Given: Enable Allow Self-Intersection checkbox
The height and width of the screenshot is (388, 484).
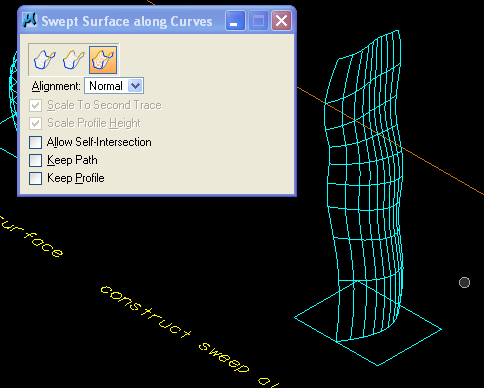Looking at the screenshot, I should coord(35,142).
